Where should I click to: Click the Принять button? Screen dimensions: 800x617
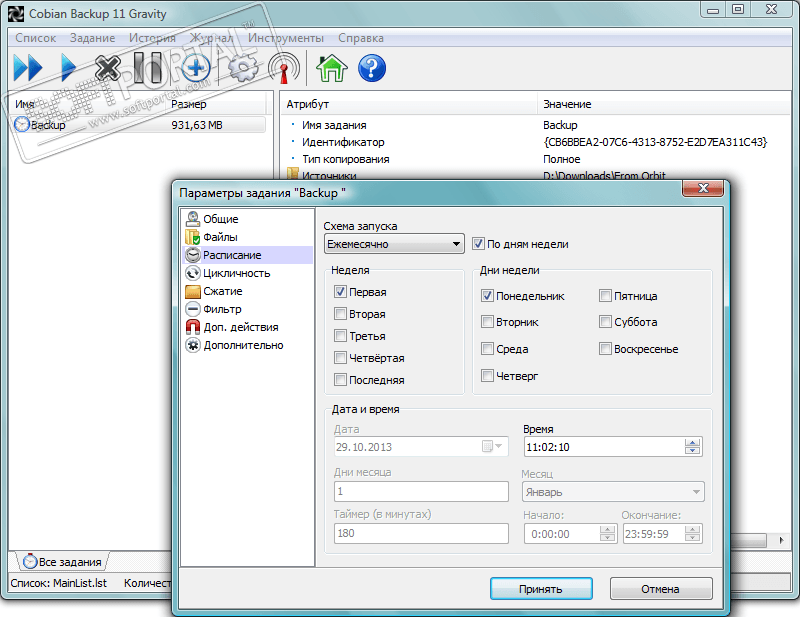point(541,589)
